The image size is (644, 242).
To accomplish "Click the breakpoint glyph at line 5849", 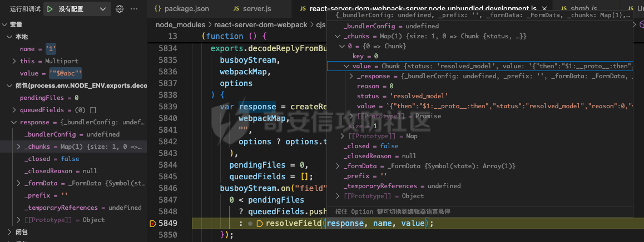I will [153, 224].
